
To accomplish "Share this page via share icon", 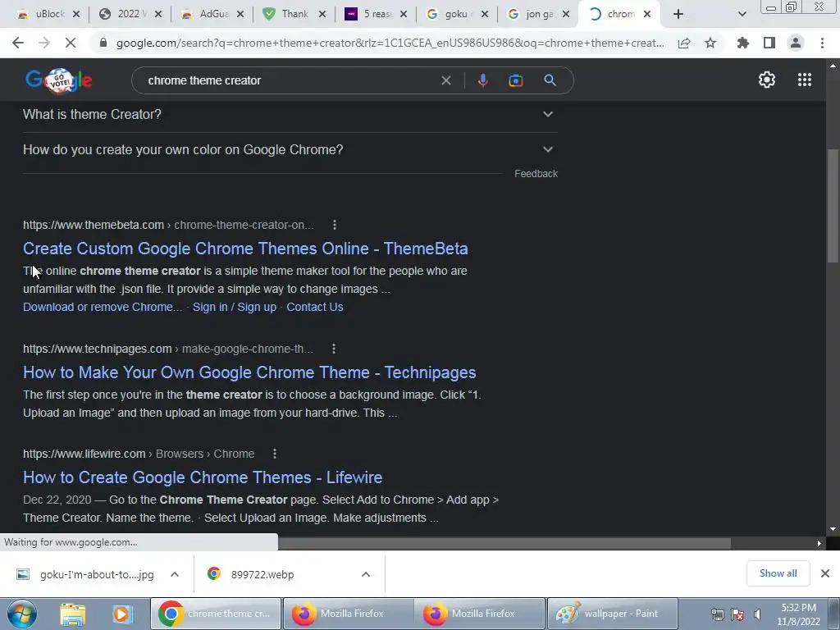I will coord(684,43).
